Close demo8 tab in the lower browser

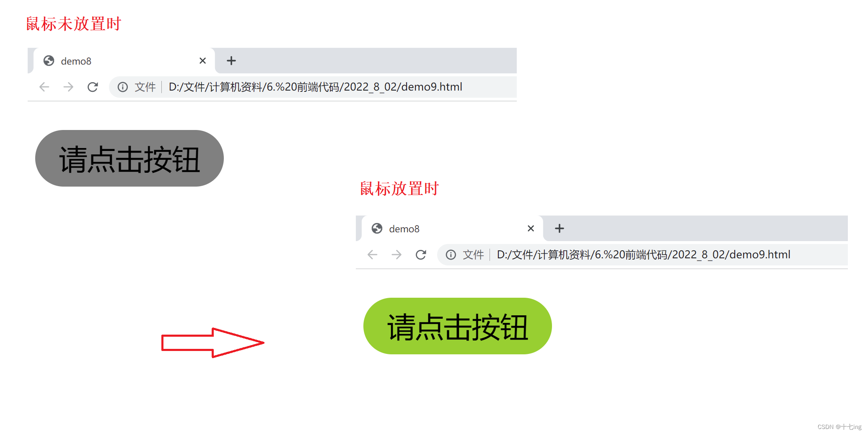point(531,229)
